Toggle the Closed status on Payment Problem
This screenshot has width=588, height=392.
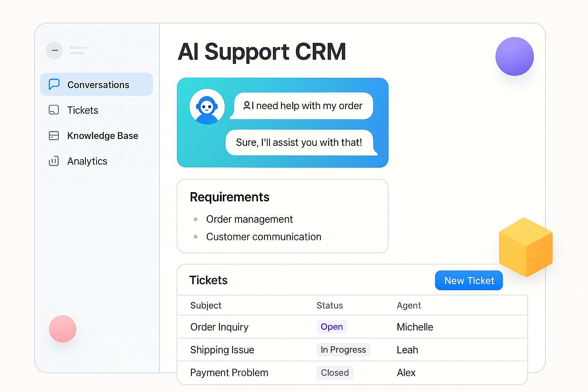point(335,372)
